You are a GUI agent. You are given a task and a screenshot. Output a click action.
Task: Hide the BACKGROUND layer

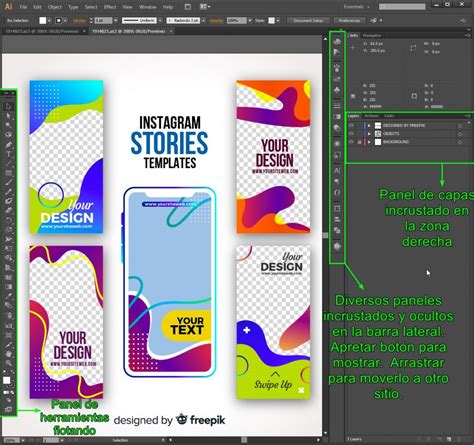coord(351,142)
